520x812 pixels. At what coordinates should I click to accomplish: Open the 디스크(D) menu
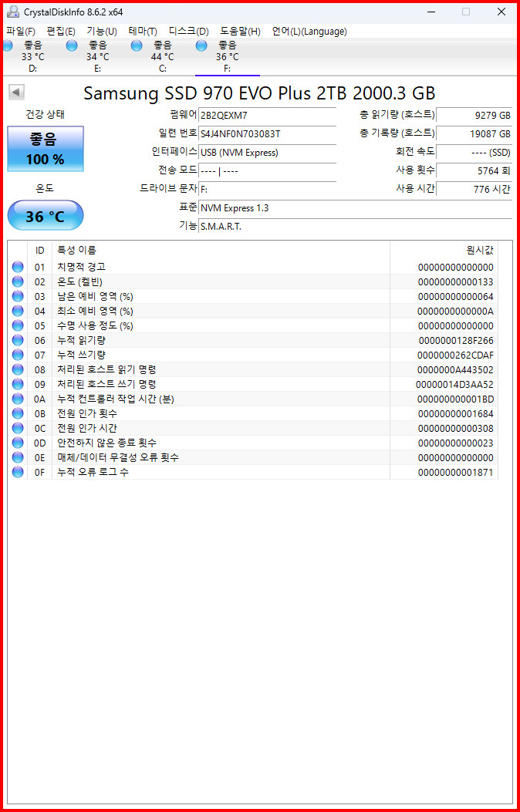tap(188, 31)
